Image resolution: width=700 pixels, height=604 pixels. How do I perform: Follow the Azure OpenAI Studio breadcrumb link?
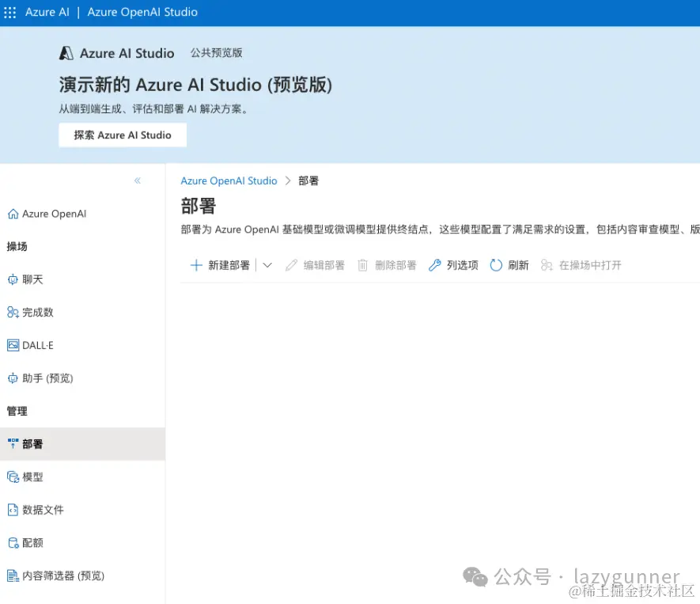pos(229,181)
